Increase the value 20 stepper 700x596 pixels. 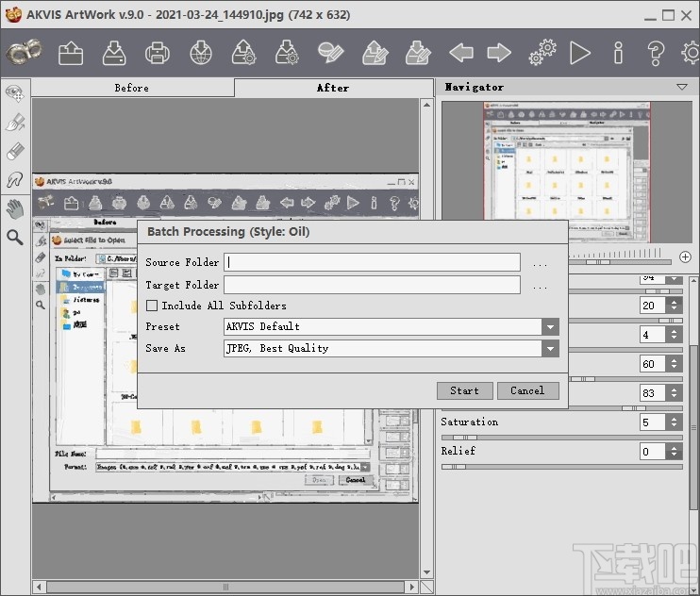click(x=674, y=302)
